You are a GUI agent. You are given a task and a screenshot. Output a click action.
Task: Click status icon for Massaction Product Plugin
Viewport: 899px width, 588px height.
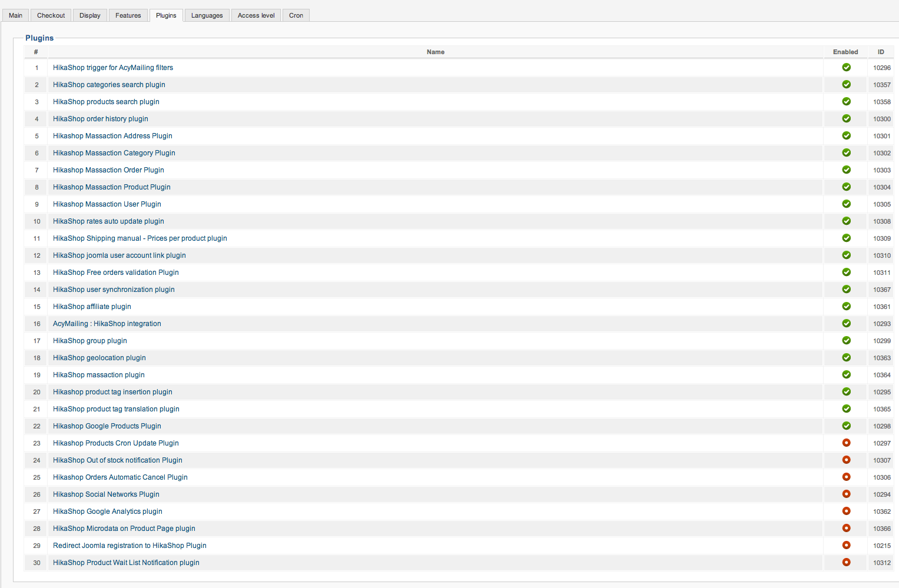point(847,187)
